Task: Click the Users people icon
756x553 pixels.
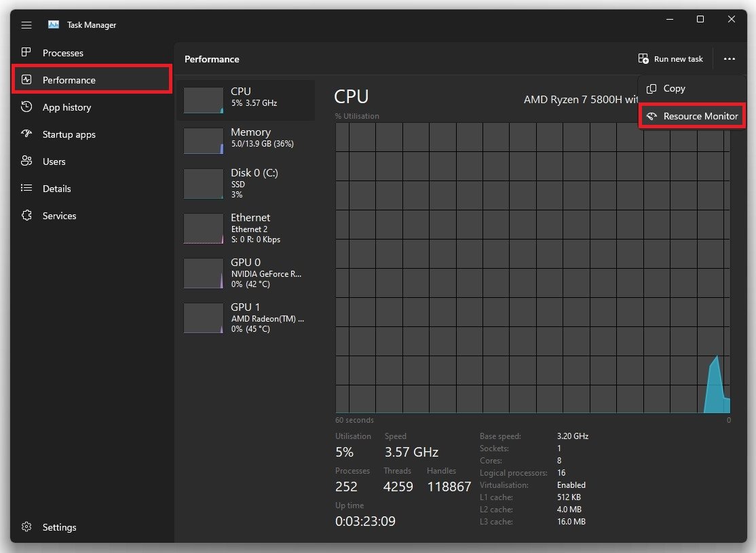Action: tap(26, 161)
